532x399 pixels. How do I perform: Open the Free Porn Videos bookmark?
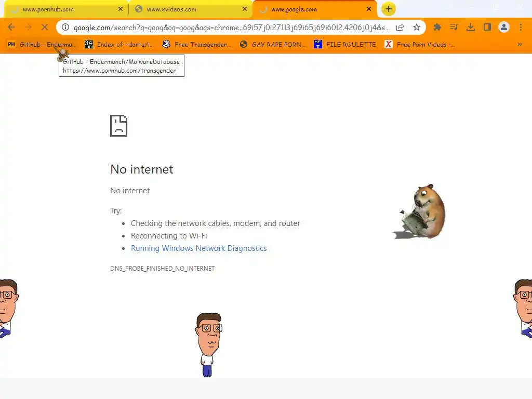pyautogui.click(x=420, y=44)
